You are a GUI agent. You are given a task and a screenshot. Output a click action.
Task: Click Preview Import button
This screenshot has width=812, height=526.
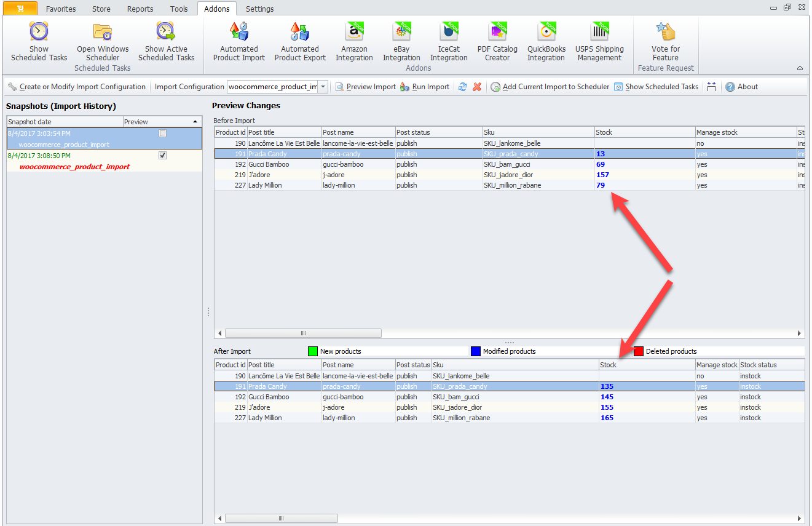click(366, 87)
